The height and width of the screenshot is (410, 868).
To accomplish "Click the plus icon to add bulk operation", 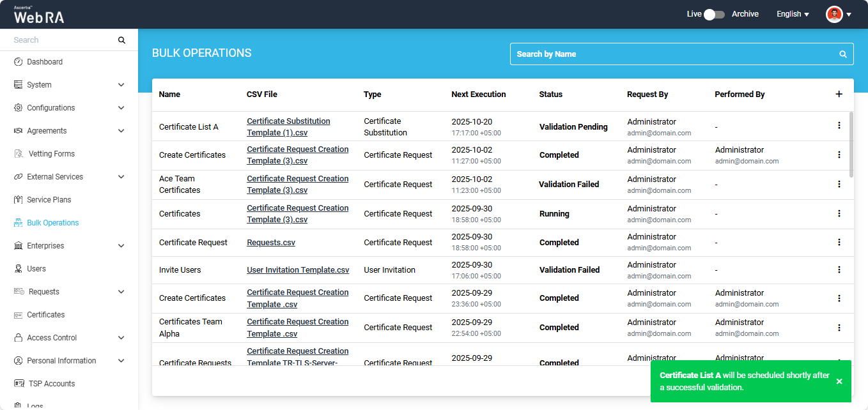I will pyautogui.click(x=839, y=94).
